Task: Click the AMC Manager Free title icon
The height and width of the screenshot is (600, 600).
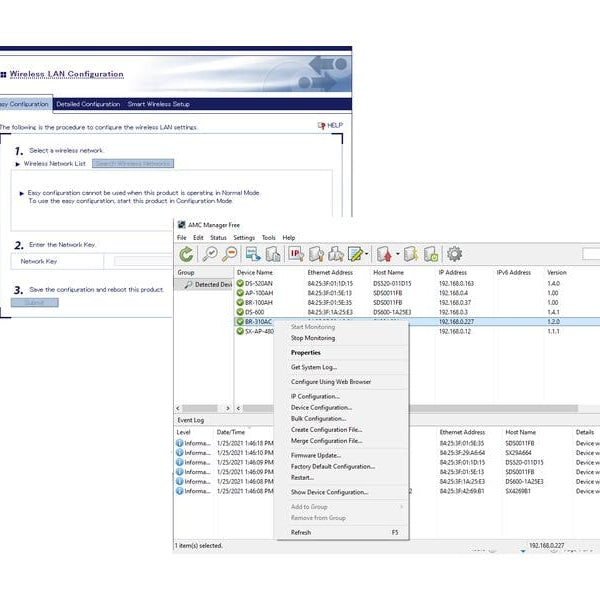Action: (x=182, y=225)
